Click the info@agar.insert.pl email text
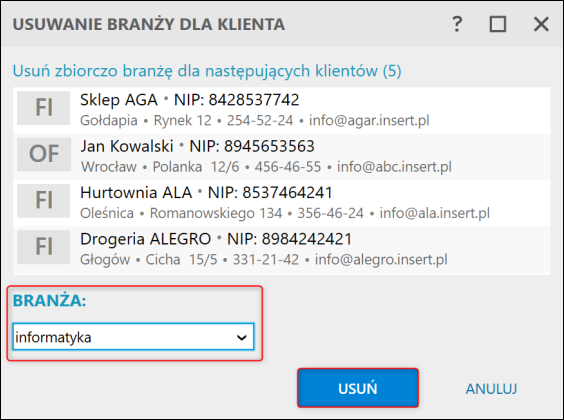564x420 pixels. 369,120
